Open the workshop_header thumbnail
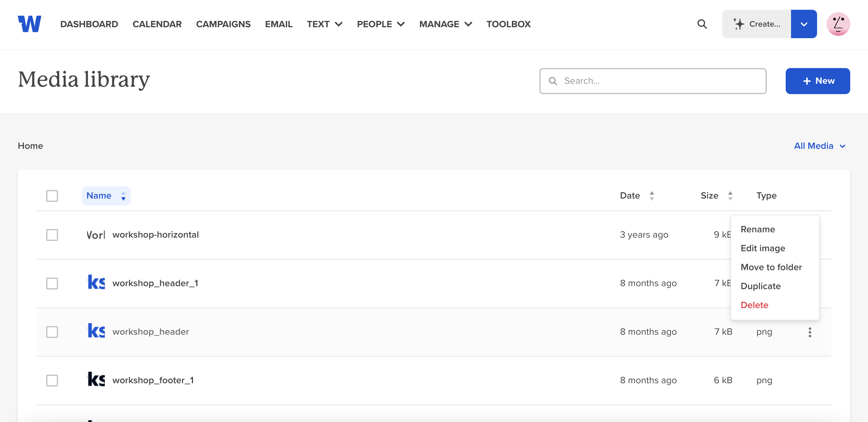The width and height of the screenshot is (868, 422). (96, 331)
